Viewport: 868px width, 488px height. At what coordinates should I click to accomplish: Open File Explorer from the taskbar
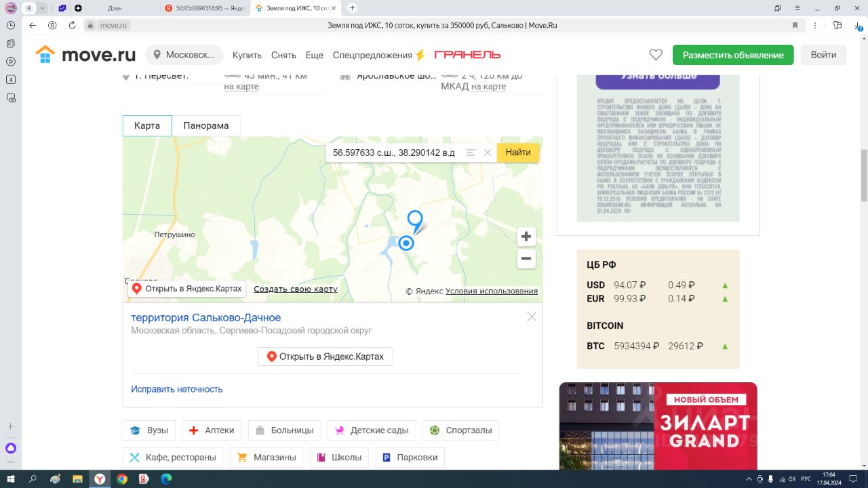pyautogui.click(x=77, y=479)
